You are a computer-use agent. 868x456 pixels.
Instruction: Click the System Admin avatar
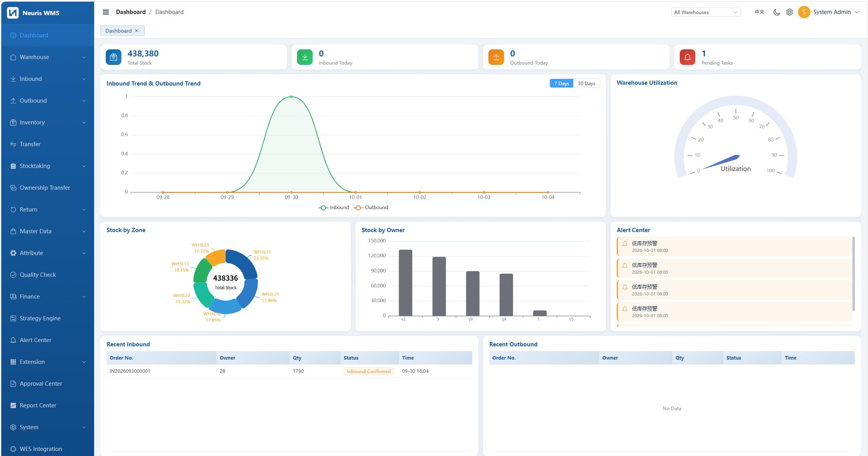tap(804, 12)
